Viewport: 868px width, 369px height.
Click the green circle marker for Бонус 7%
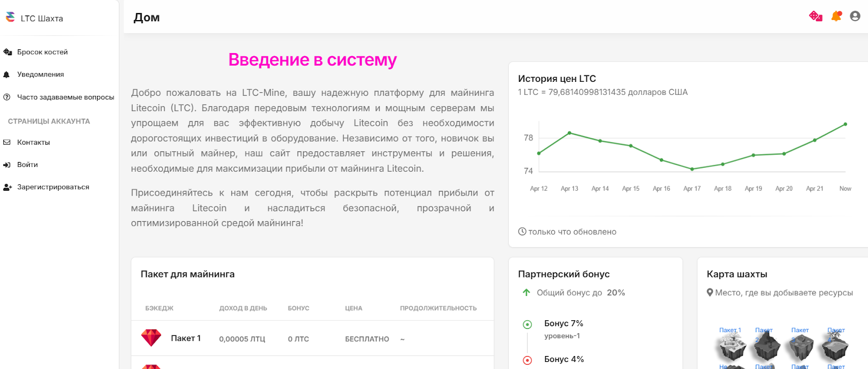527,325
